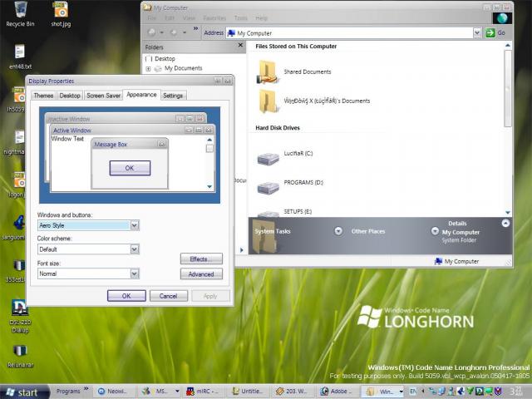Image resolution: width=532 pixels, height=399 pixels.
Task: Open the Address bar dropdown arrow
Action: tap(477, 33)
